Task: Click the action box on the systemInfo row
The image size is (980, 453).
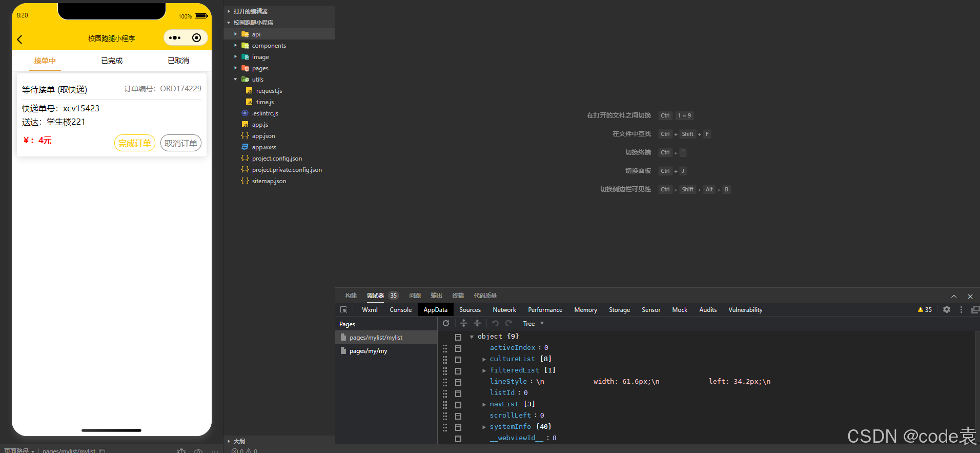Action: (458, 427)
